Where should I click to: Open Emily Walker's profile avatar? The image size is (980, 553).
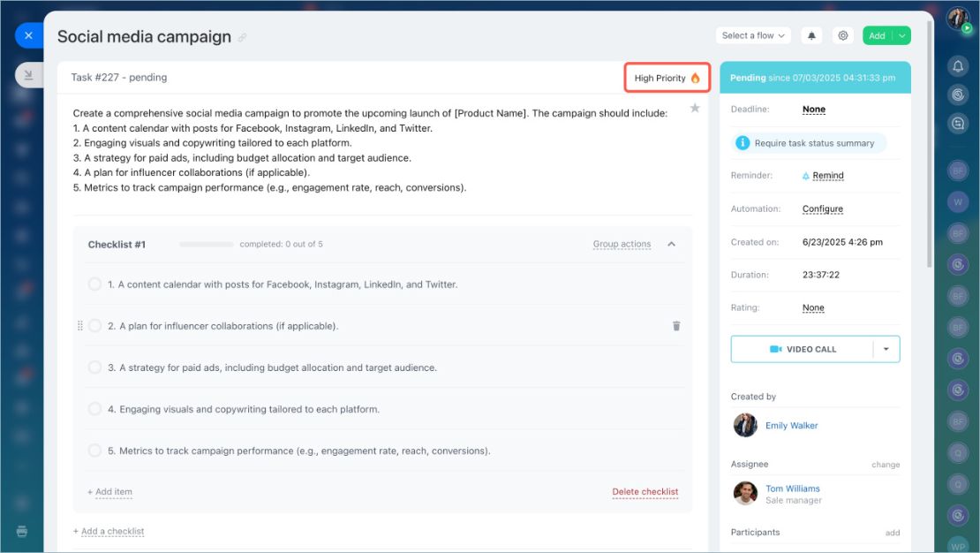pyautogui.click(x=745, y=426)
